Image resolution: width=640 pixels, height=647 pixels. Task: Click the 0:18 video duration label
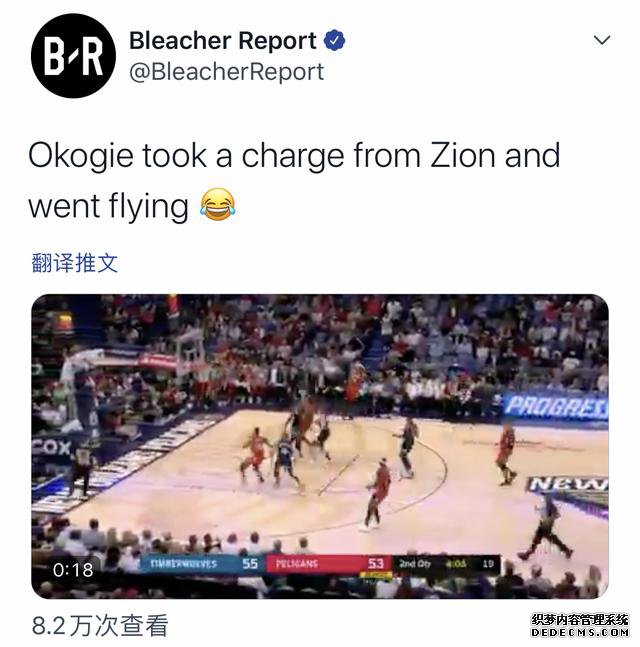point(73,570)
